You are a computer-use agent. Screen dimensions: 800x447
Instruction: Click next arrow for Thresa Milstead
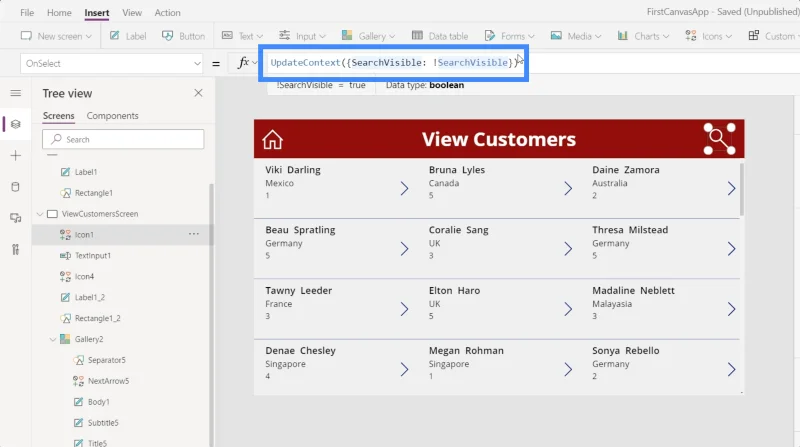coord(731,249)
